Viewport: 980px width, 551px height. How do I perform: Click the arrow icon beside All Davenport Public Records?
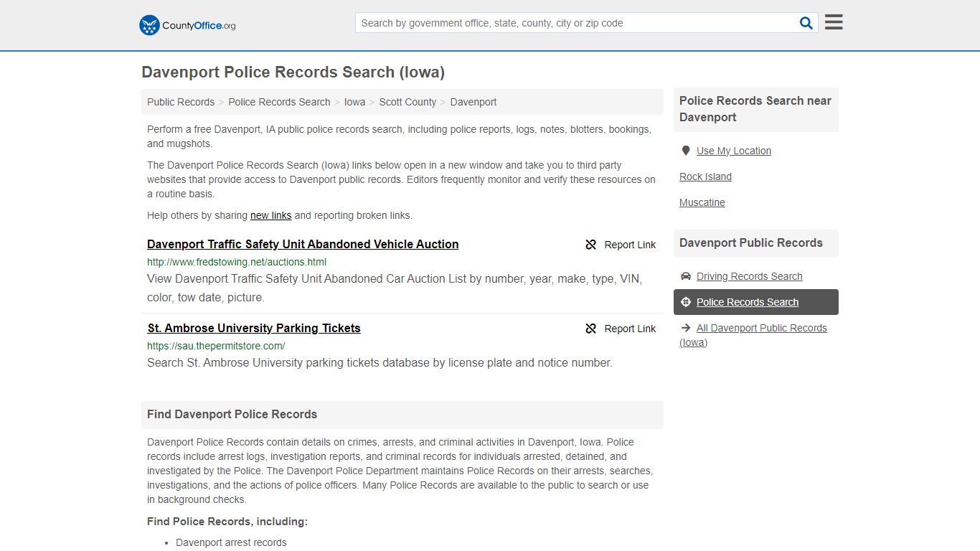(x=686, y=328)
